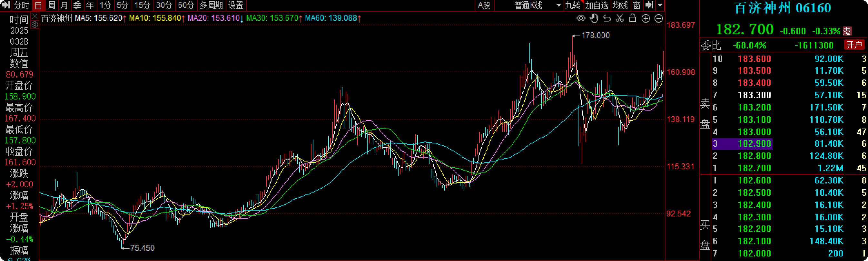Open the toolbar overflow dropdown arrow

[x=660, y=5]
